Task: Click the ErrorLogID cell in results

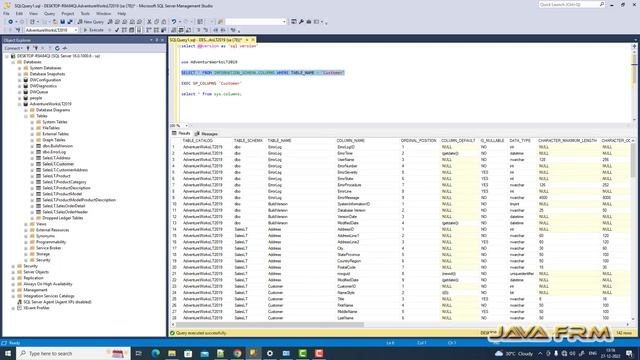Action: [x=346, y=147]
